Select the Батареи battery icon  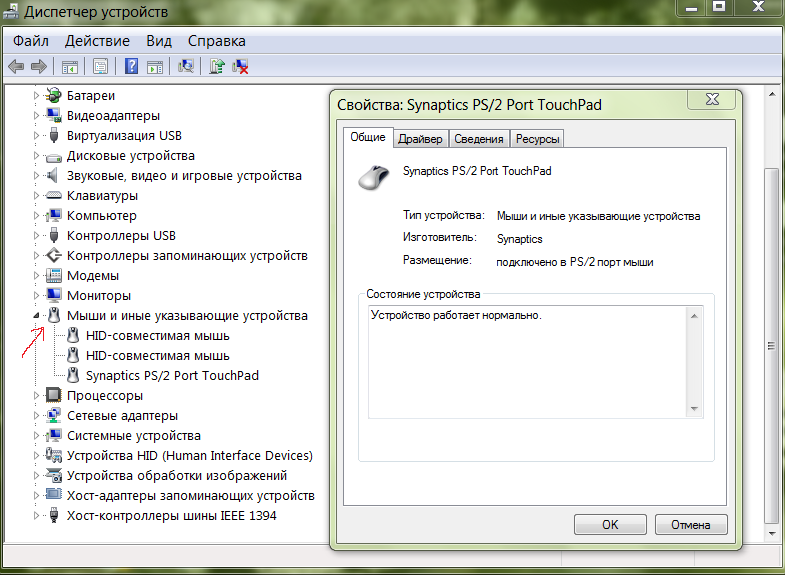click(54, 95)
